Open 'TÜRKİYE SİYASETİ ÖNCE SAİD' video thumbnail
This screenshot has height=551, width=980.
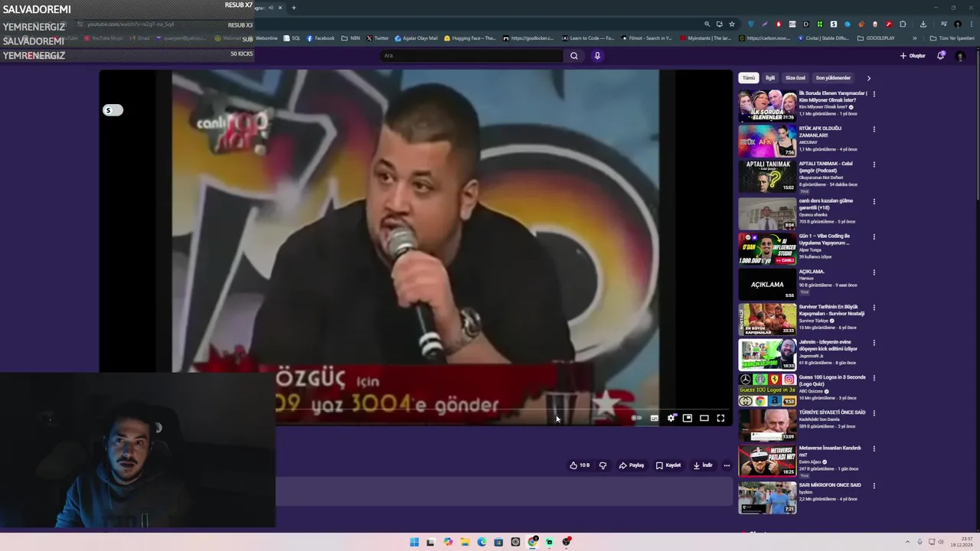767,425
